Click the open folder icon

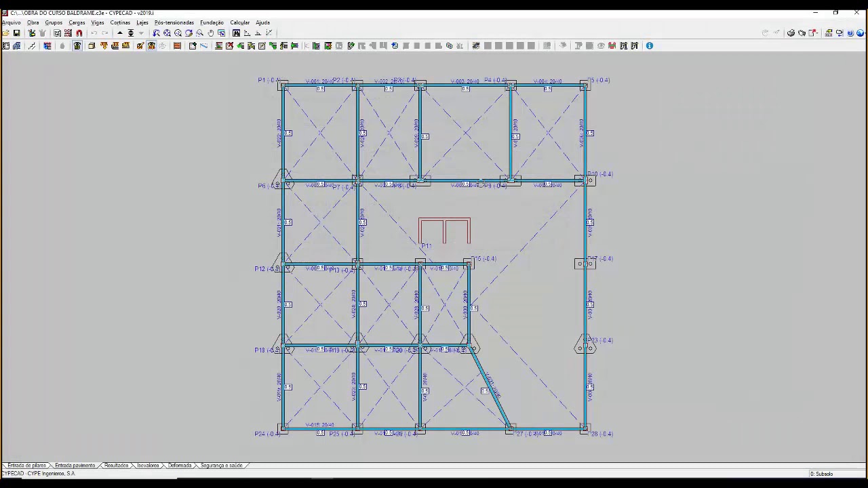5,33
